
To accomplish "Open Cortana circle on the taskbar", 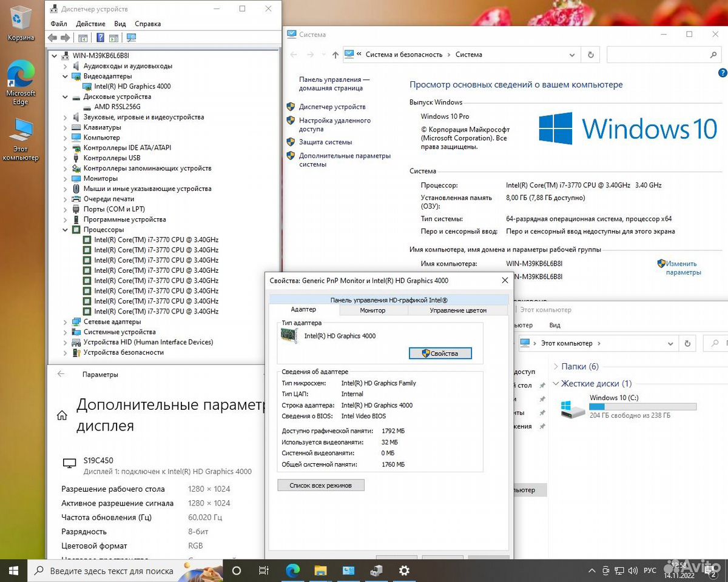I will coord(237,570).
